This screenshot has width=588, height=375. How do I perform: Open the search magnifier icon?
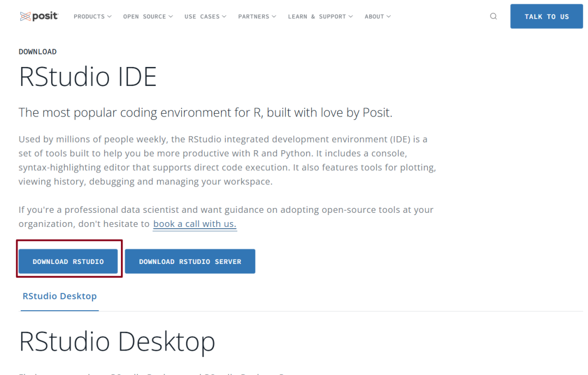(x=493, y=16)
